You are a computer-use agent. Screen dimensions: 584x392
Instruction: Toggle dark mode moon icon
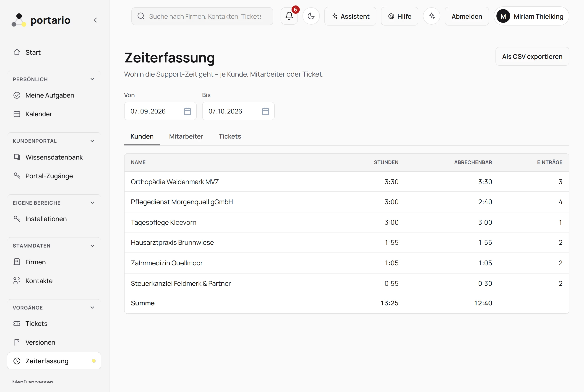[x=311, y=16]
